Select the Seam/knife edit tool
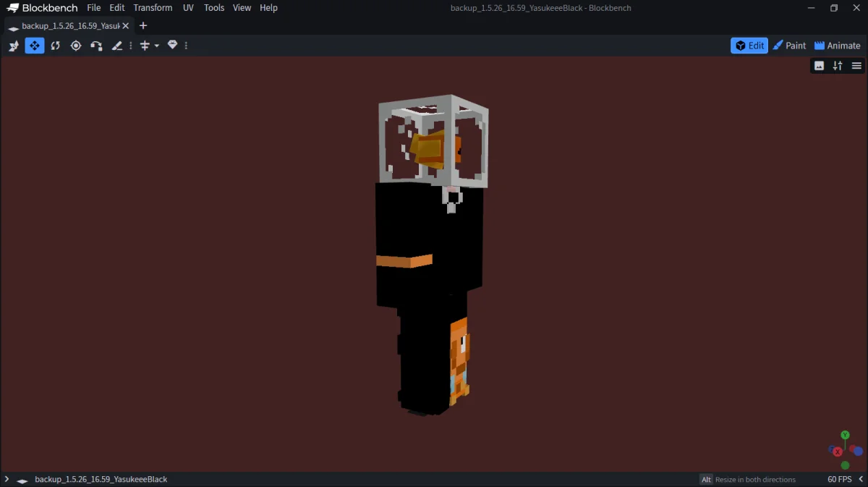 [117, 46]
